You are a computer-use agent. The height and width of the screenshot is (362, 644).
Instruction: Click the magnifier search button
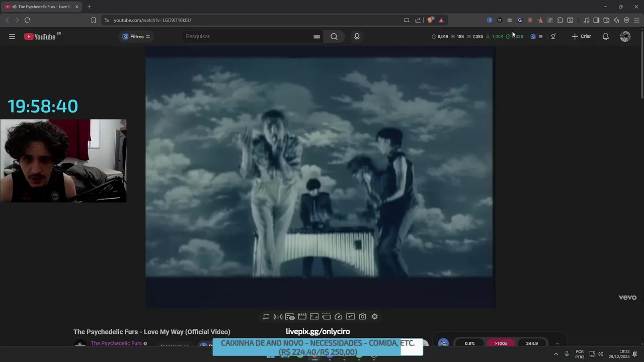[334, 36]
